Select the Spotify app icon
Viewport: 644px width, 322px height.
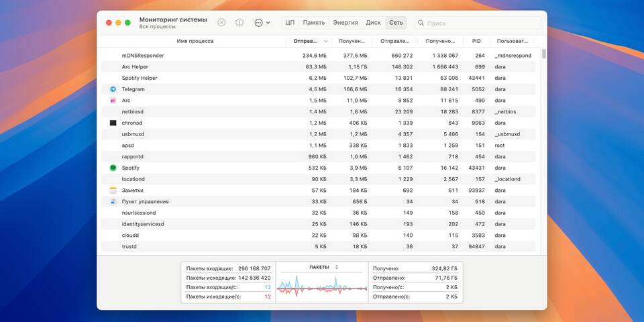pos(113,168)
